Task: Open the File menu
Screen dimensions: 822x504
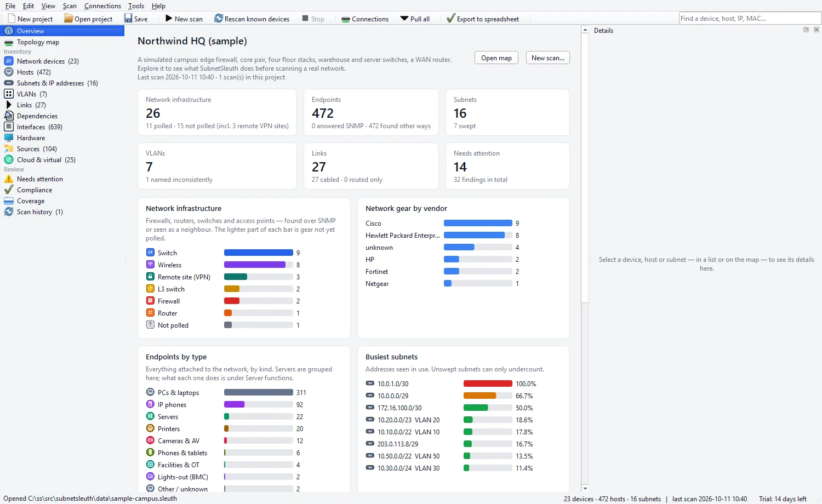Action: (x=10, y=6)
